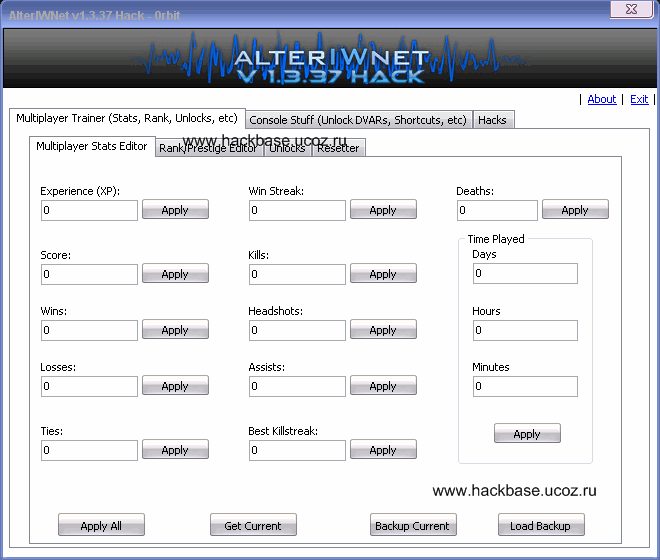Screen dimensions: 660x560
Task: Click Backup Current button
Action: tap(412, 525)
